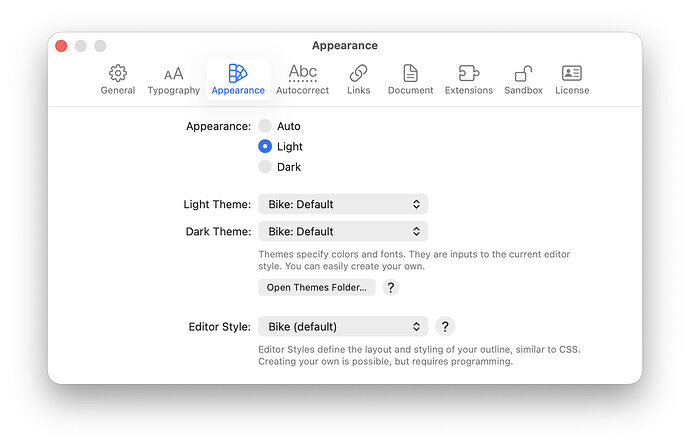690x446 pixels.
Task: Switch to Autocorrect preferences
Action: click(302, 80)
